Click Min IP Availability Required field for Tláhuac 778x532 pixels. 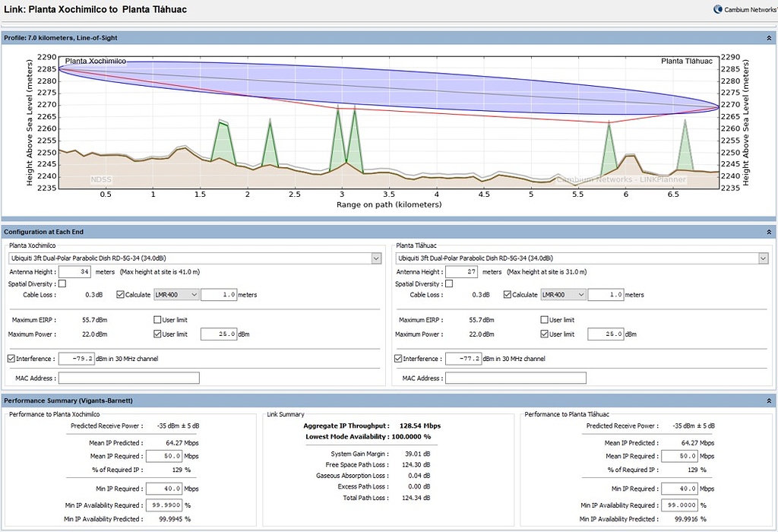(679, 505)
